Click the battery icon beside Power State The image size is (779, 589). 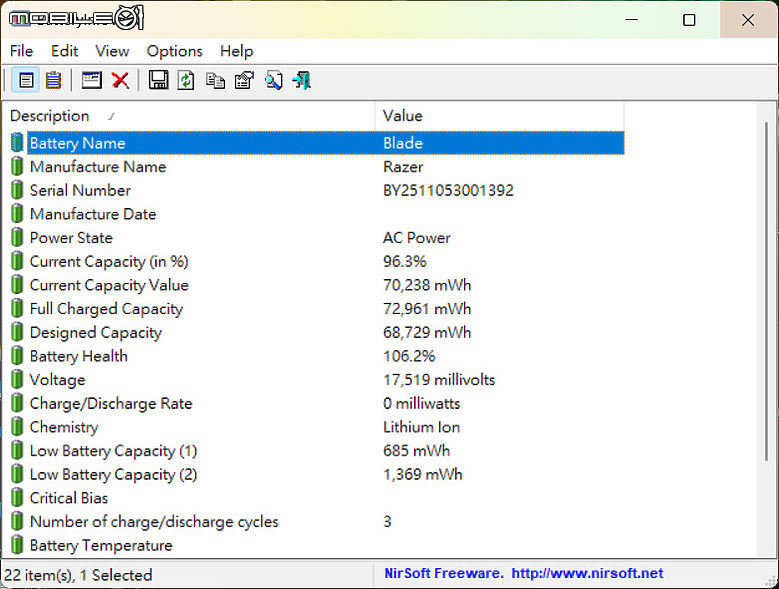click(x=17, y=237)
